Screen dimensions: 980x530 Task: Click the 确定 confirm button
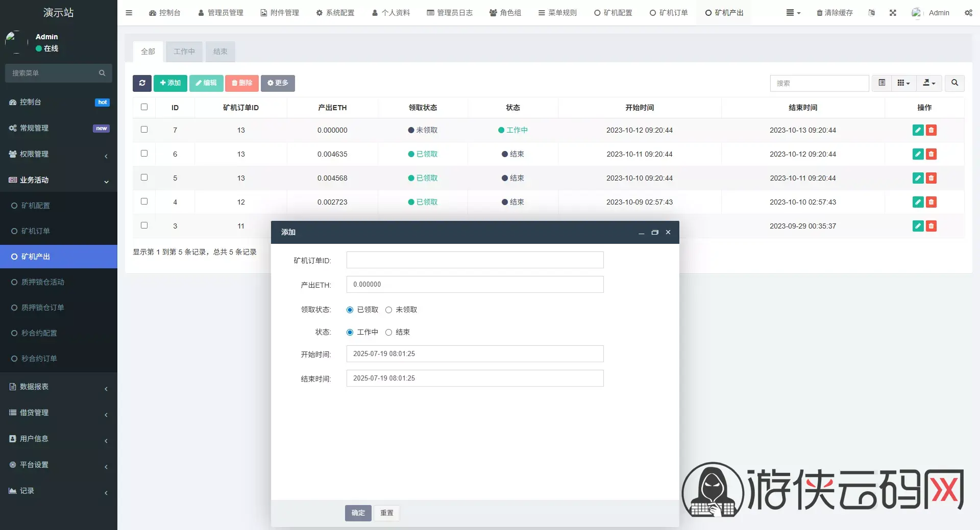click(358, 513)
